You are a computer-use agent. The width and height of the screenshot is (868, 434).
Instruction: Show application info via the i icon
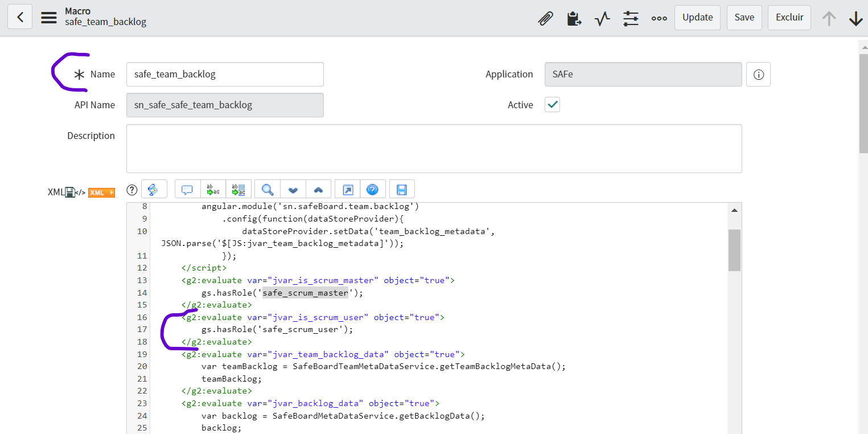click(x=758, y=74)
